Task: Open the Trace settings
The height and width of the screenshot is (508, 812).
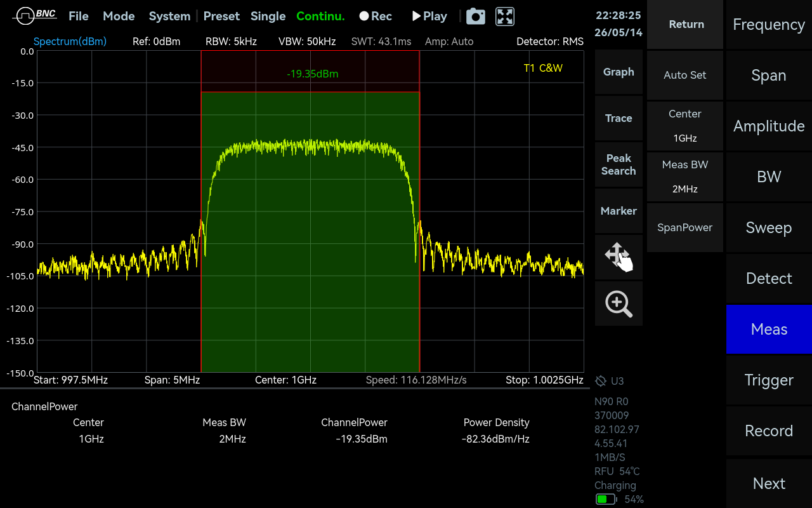Action: 619,118
